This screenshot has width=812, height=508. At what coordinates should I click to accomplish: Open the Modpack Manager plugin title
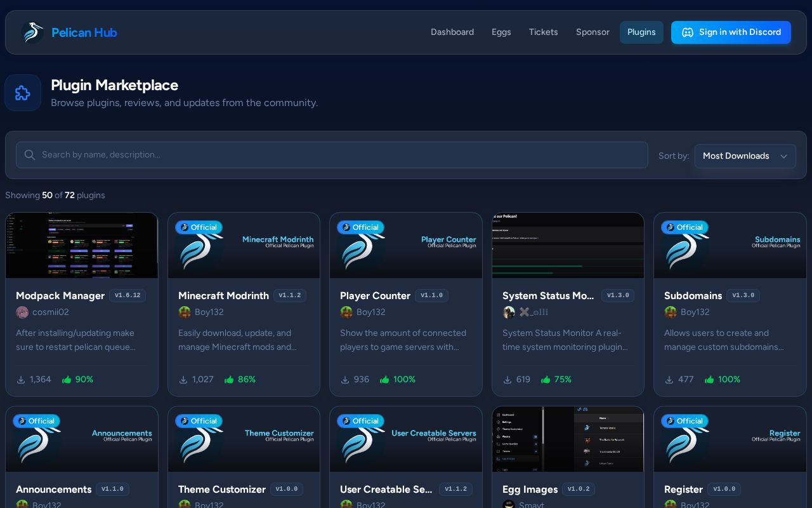pos(60,296)
